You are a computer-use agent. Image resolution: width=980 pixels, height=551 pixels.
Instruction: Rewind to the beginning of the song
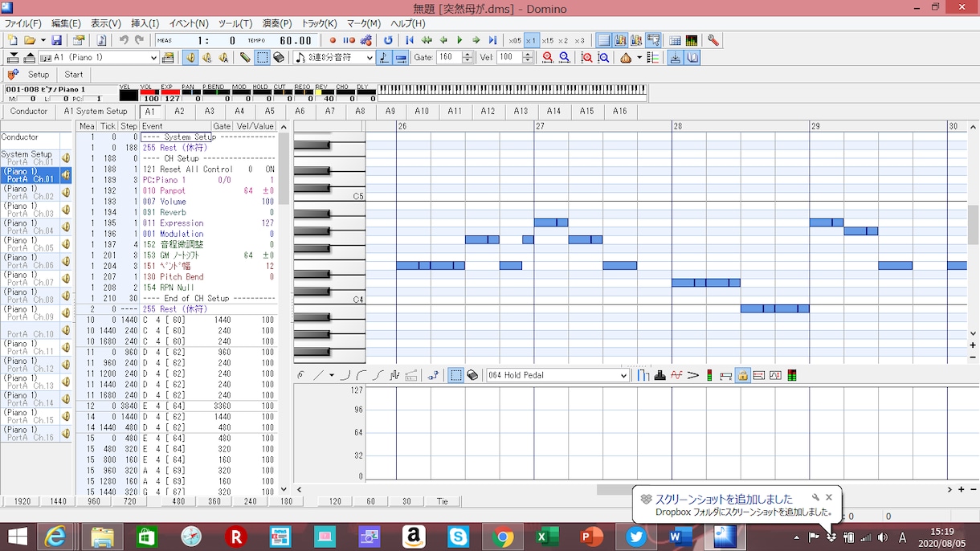point(410,40)
